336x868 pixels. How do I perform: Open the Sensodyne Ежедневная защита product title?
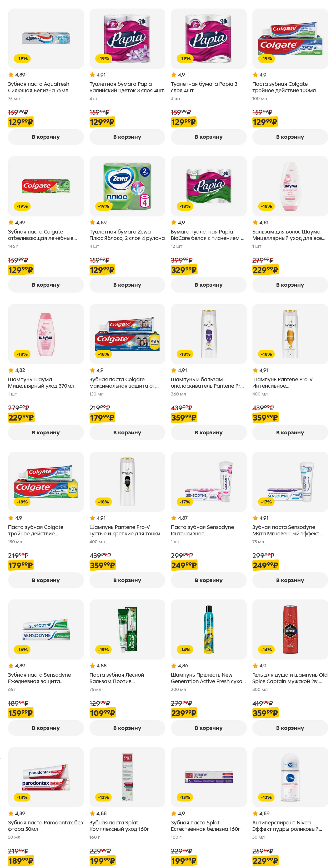pos(39,678)
